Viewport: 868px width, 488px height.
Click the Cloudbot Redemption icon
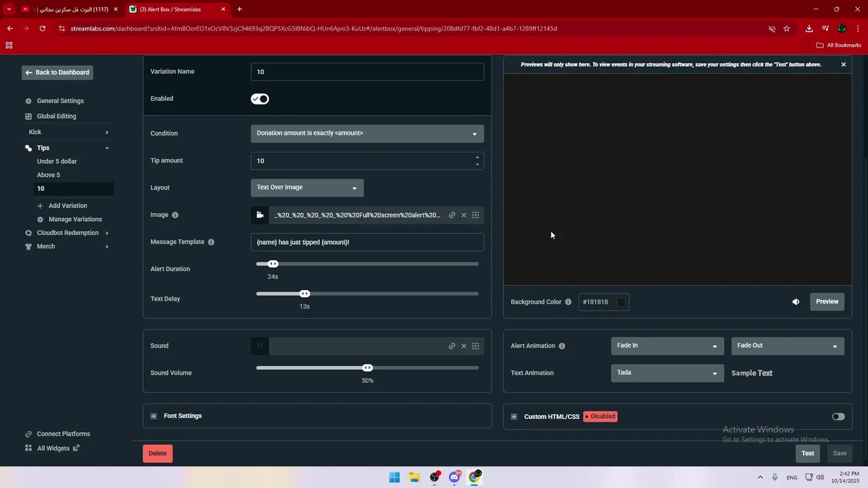pos(28,233)
